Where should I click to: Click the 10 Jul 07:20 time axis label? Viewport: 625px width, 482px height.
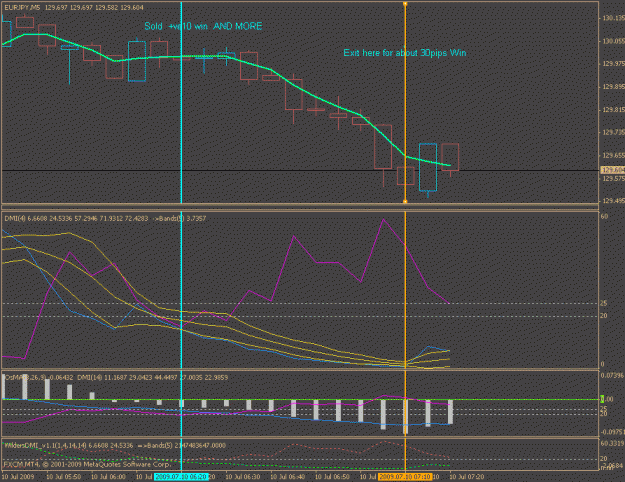[x=467, y=477]
